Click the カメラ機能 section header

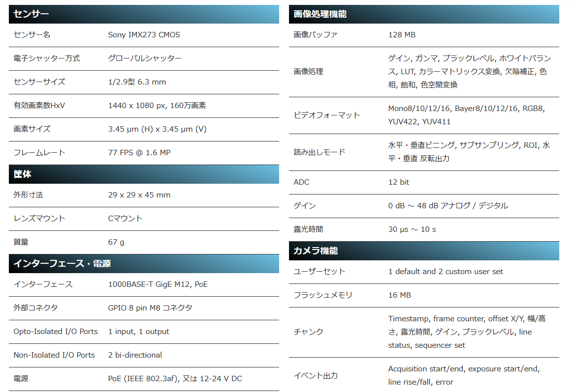(424, 251)
